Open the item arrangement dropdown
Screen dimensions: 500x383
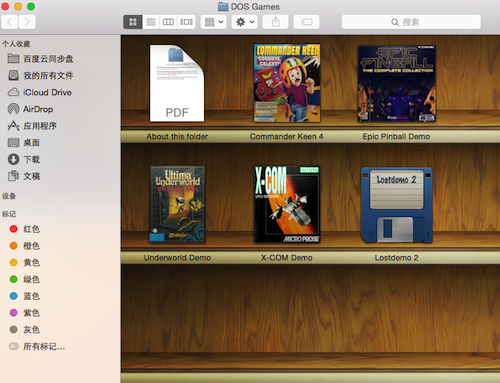214,22
